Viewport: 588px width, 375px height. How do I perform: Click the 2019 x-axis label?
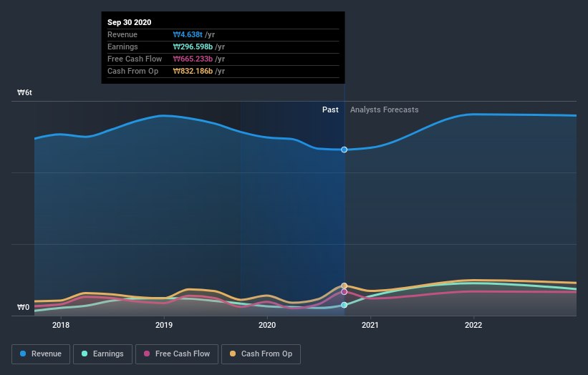(164, 325)
